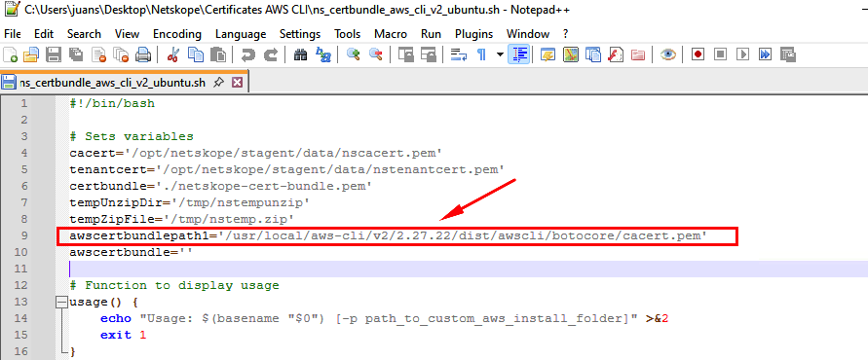Play back the recorded macro

click(x=743, y=54)
